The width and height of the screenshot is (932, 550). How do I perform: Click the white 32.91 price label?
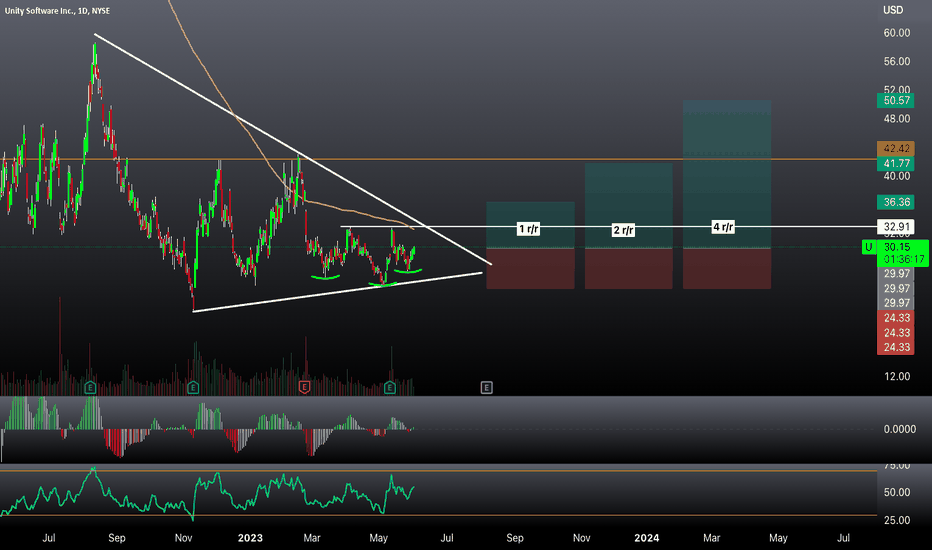point(896,227)
